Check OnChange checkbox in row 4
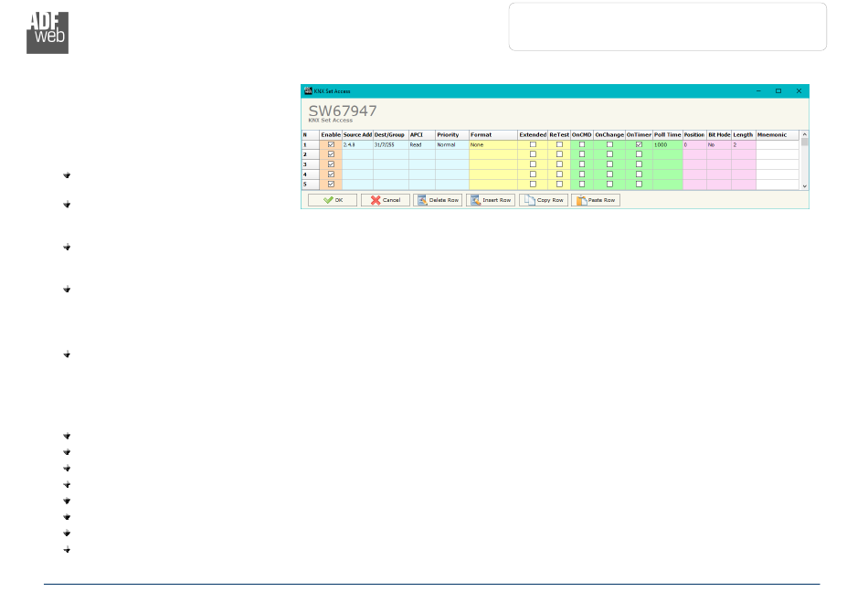 [609, 174]
